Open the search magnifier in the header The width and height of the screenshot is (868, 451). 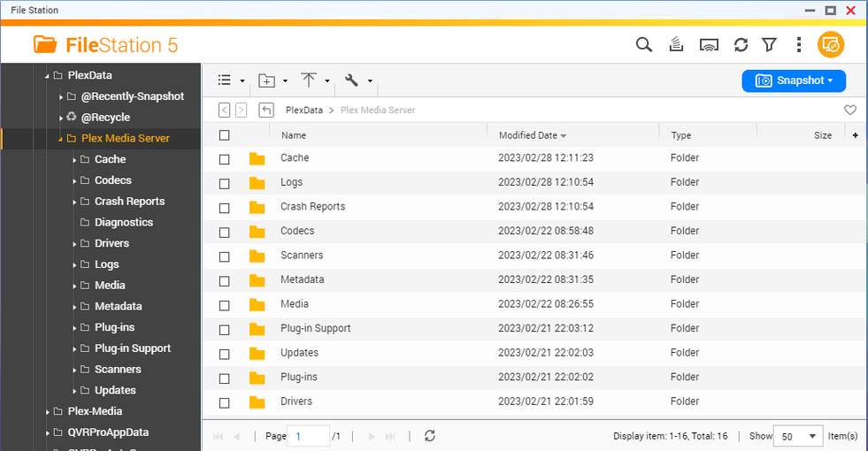[x=644, y=45]
